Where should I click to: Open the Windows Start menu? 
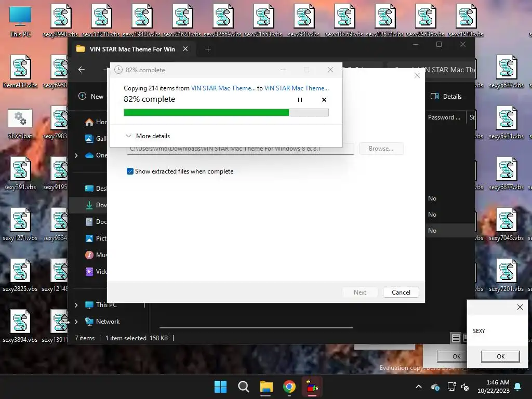tap(220, 387)
